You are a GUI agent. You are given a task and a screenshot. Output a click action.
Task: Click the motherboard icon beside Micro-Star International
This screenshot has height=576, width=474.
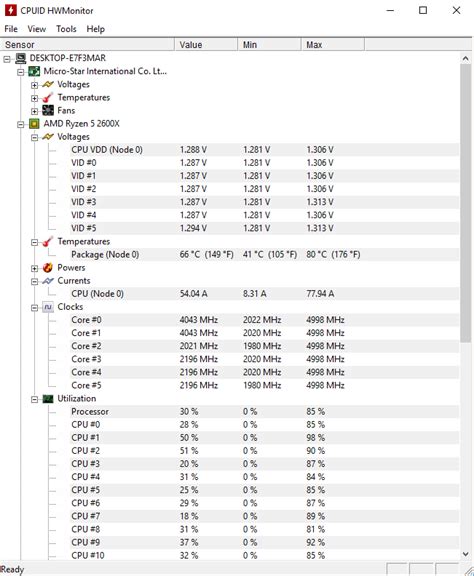tap(34, 71)
